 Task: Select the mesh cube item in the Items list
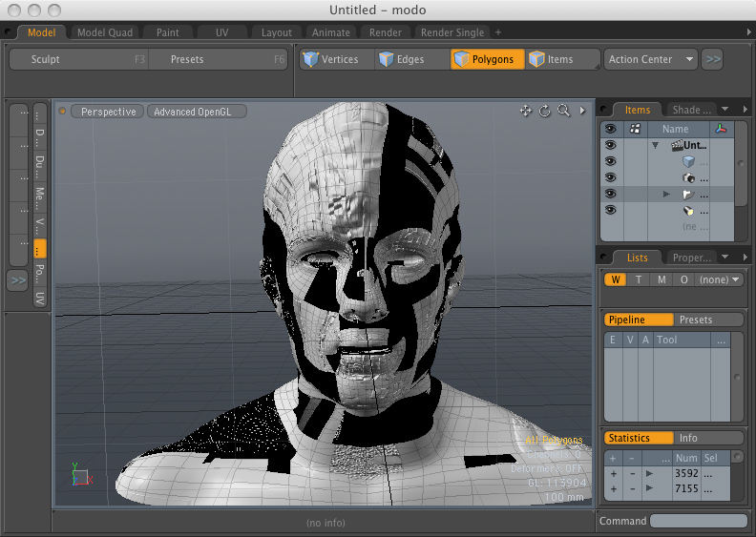click(689, 162)
